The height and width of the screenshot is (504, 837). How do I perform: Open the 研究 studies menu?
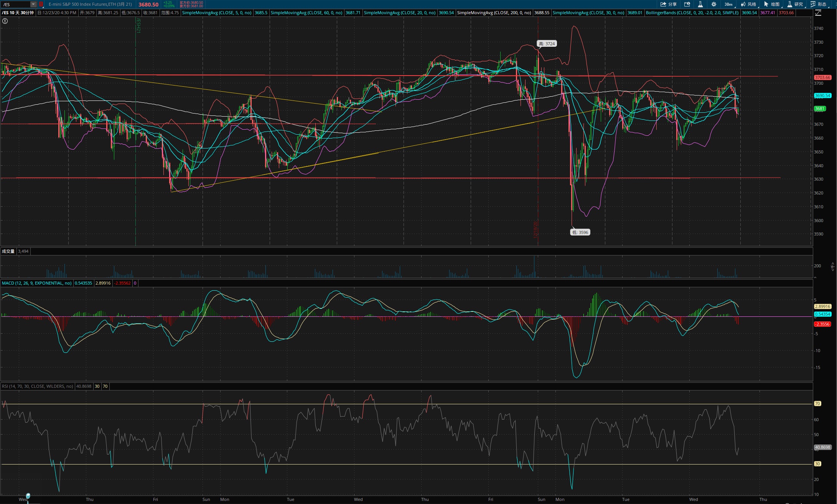795,4
